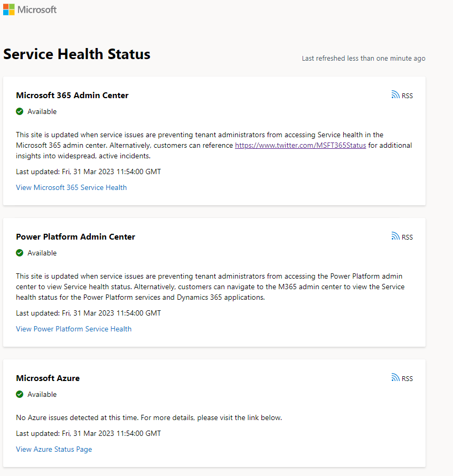Open RSS feed for Microsoft 365 Admin Center
Viewport: 453px width, 476px height.
(402, 96)
